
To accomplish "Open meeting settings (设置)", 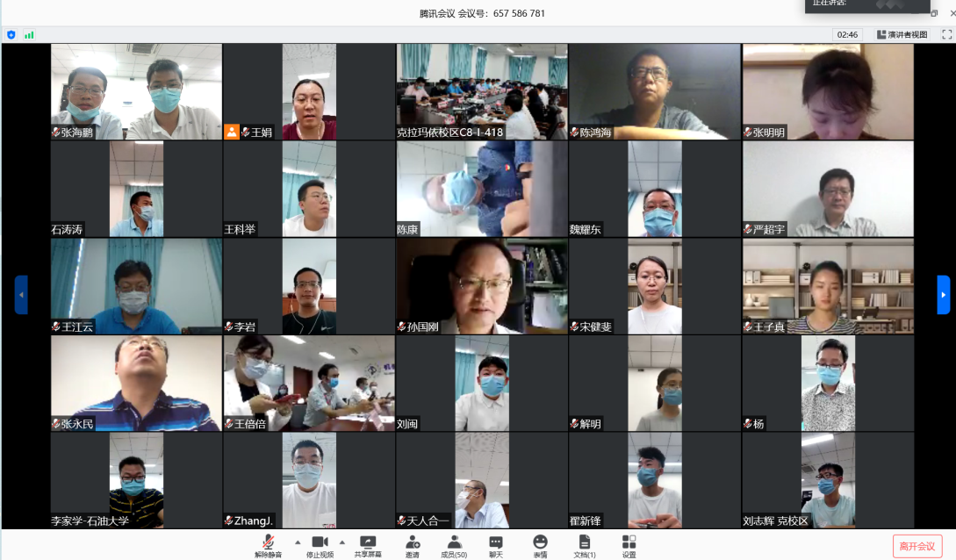I will click(629, 544).
